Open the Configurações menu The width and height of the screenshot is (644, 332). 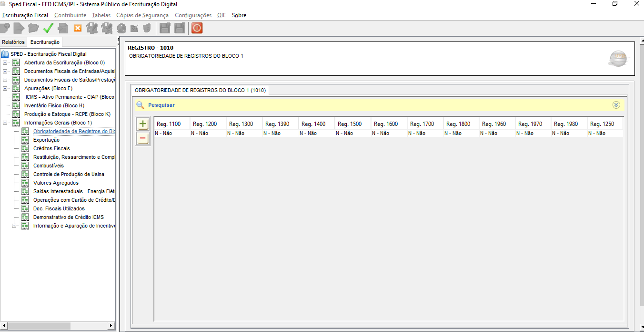(193, 15)
